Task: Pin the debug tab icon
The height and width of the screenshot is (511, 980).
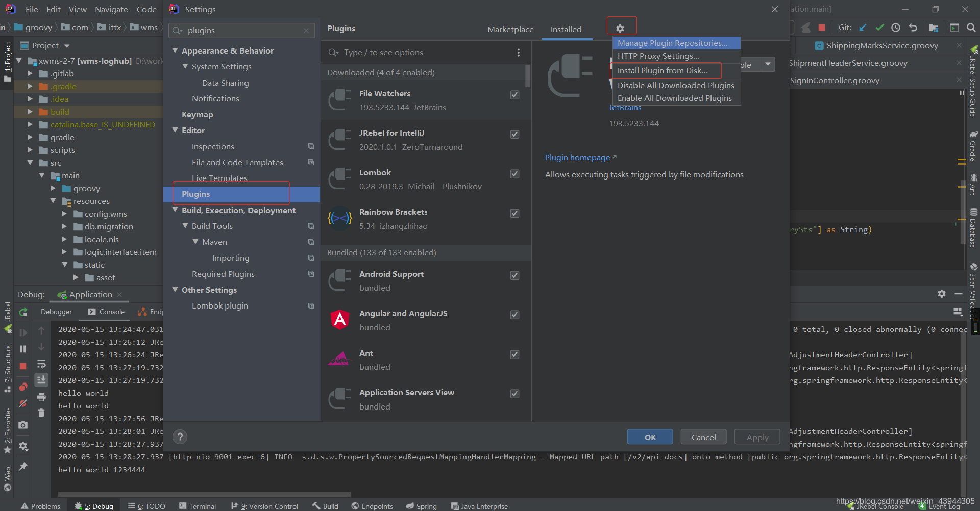Action: point(23,466)
